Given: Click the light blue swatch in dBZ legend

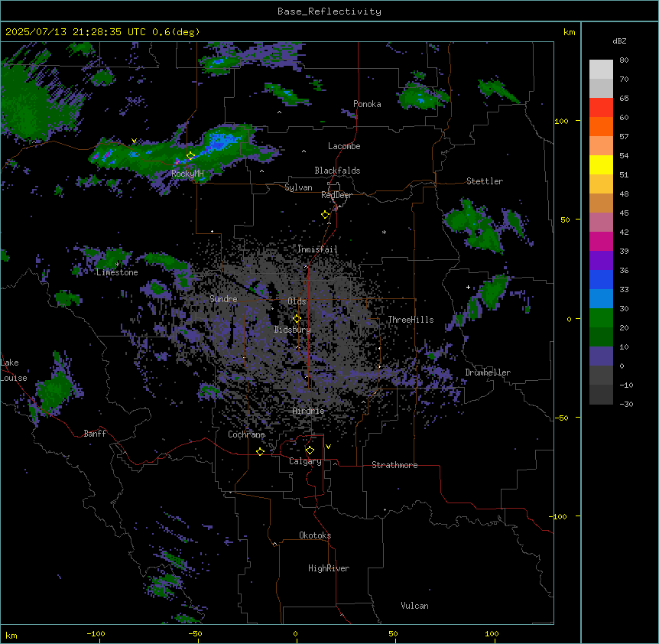Looking at the screenshot, I should pyautogui.click(x=601, y=299).
